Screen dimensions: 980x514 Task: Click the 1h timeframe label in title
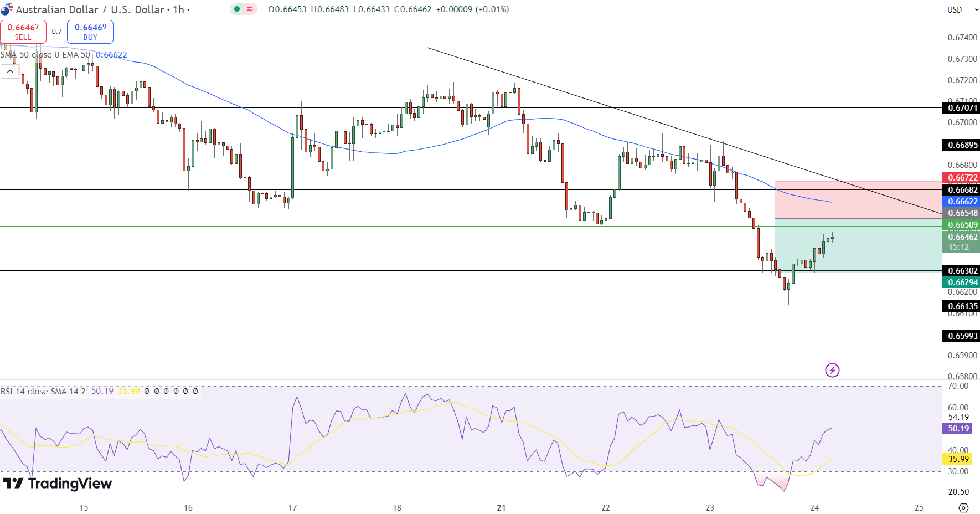click(x=178, y=9)
